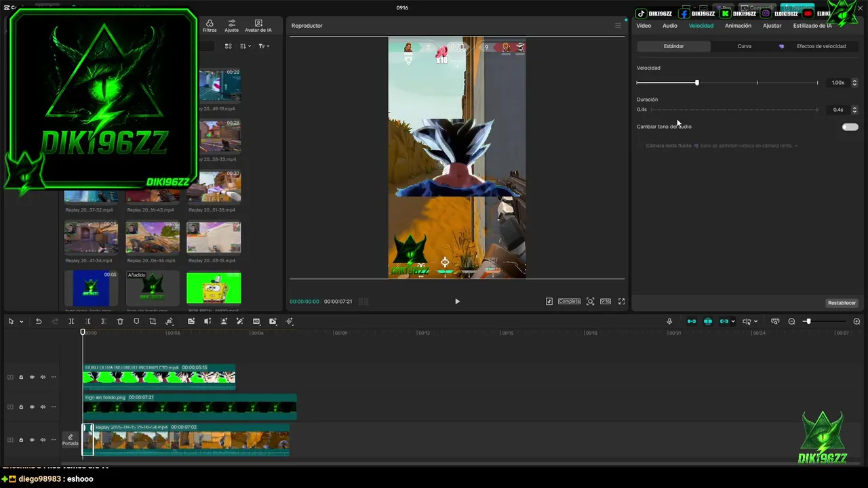The height and width of the screenshot is (488, 868).
Task: Click the Duración stepper arrows
Action: click(854, 110)
